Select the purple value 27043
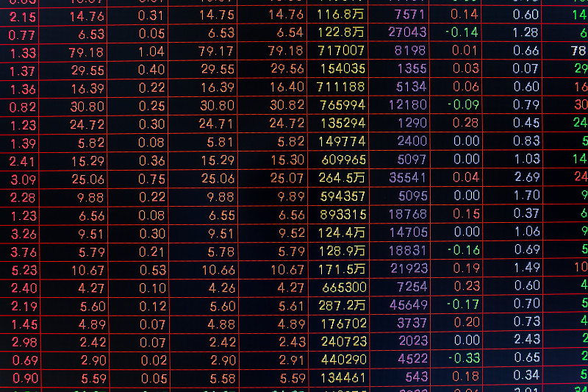588x392 pixels. tap(406, 32)
